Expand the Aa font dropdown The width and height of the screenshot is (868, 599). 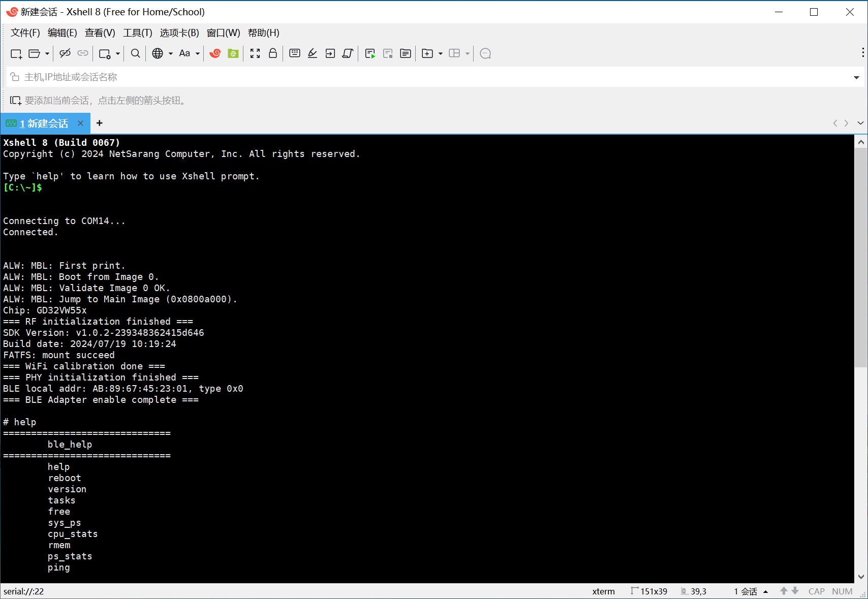point(198,53)
